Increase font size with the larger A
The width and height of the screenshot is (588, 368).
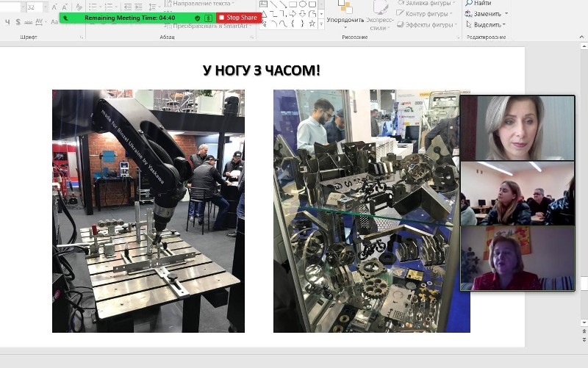[54, 7]
